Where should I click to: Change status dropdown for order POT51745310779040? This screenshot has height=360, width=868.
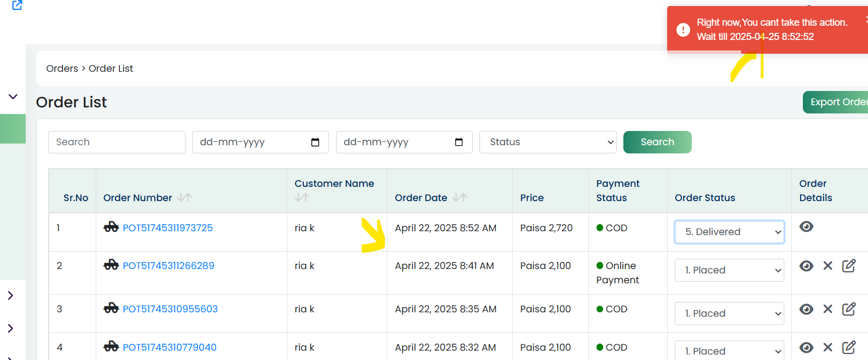[x=730, y=350]
